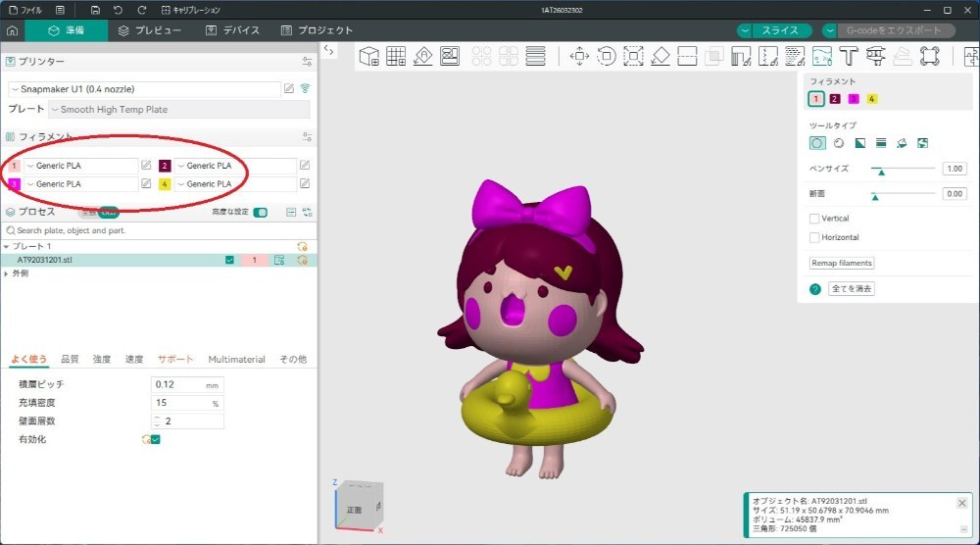Select the Move tool
This screenshot has width=980, height=545.
(x=579, y=56)
